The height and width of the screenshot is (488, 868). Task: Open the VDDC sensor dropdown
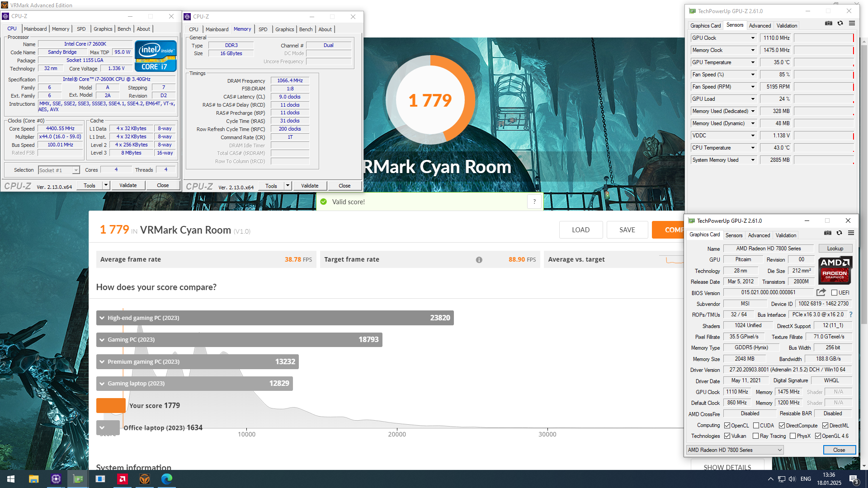tap(753, 136)
